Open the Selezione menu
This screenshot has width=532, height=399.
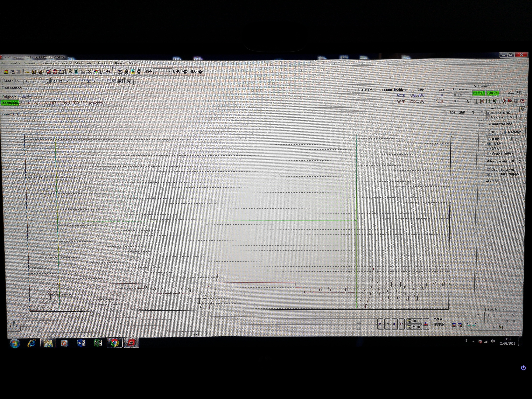[x=101, y=63]
